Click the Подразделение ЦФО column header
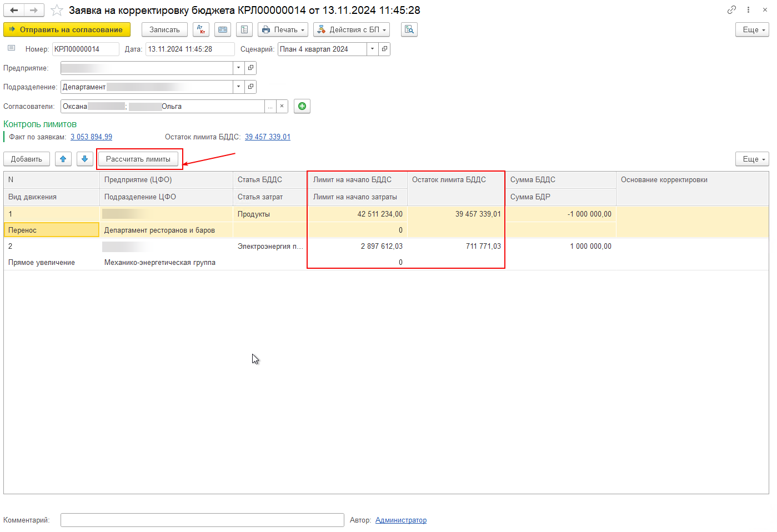Image resolution: width=777 pixels, height=532 pixels. click(166, 197)
